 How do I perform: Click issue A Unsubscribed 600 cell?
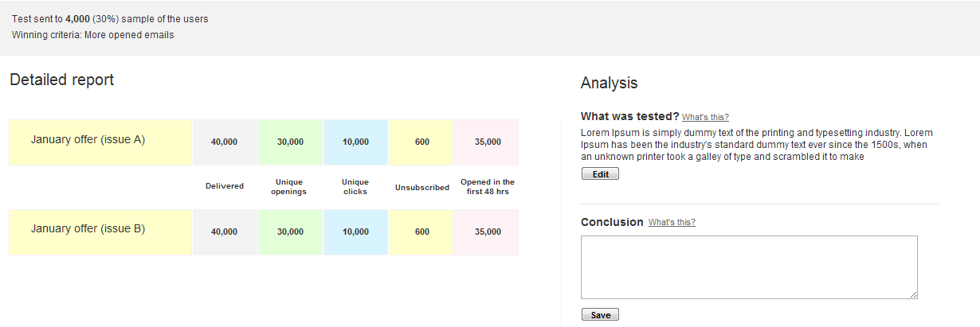(x=422, y=142)
